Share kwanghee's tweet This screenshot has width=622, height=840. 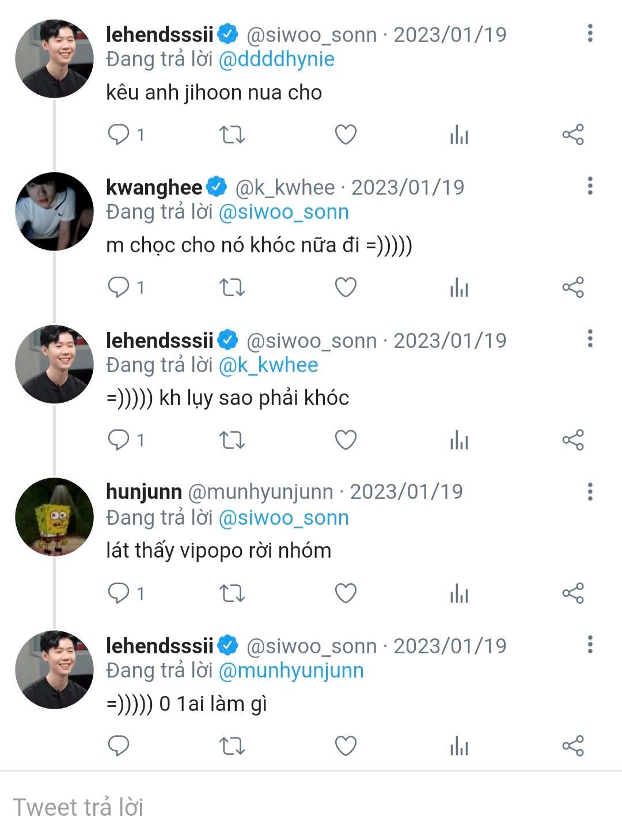572,287
